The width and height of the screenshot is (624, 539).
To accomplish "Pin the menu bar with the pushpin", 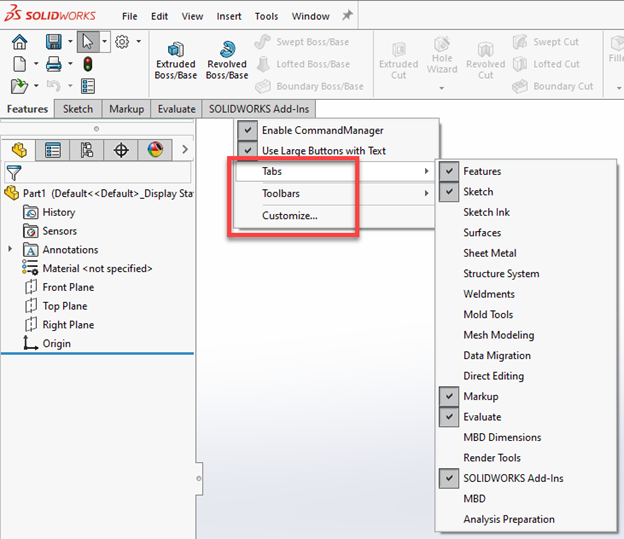I will click(x=347, y=16).
